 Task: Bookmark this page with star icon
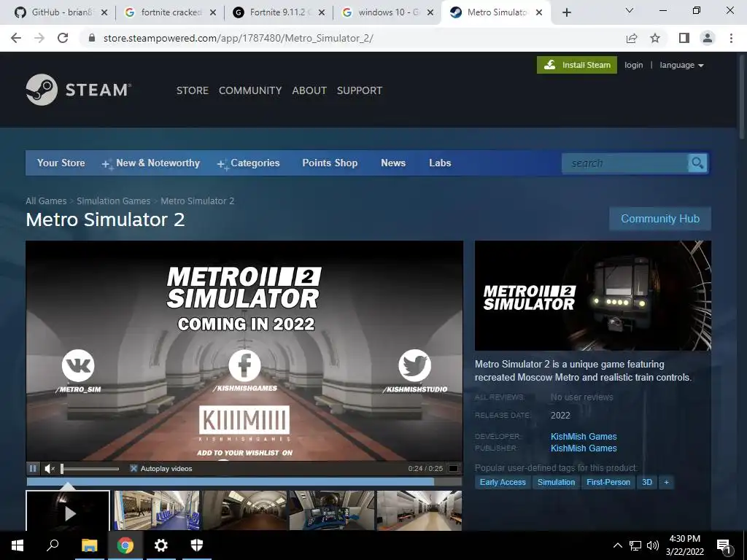click(655, 38)
